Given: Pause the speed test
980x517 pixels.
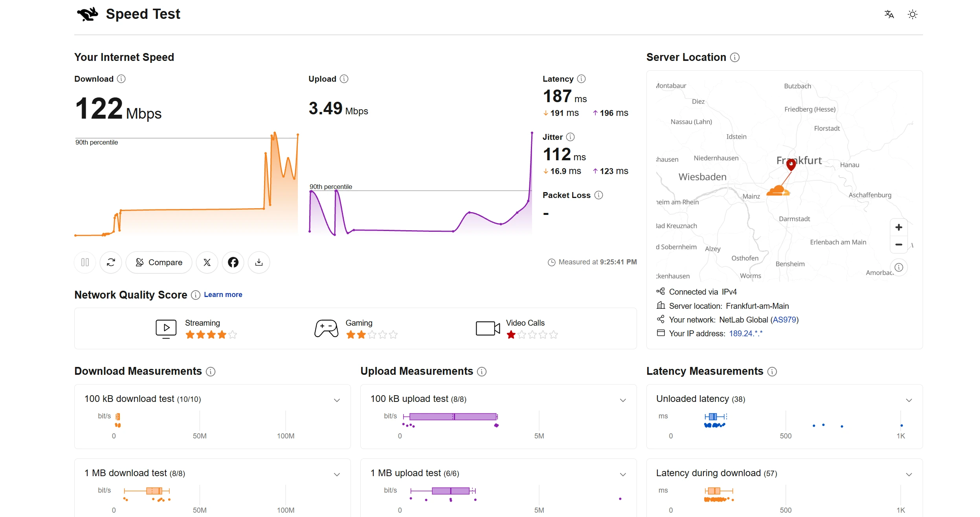Looking at the screenshot, I should pos(85,262).
